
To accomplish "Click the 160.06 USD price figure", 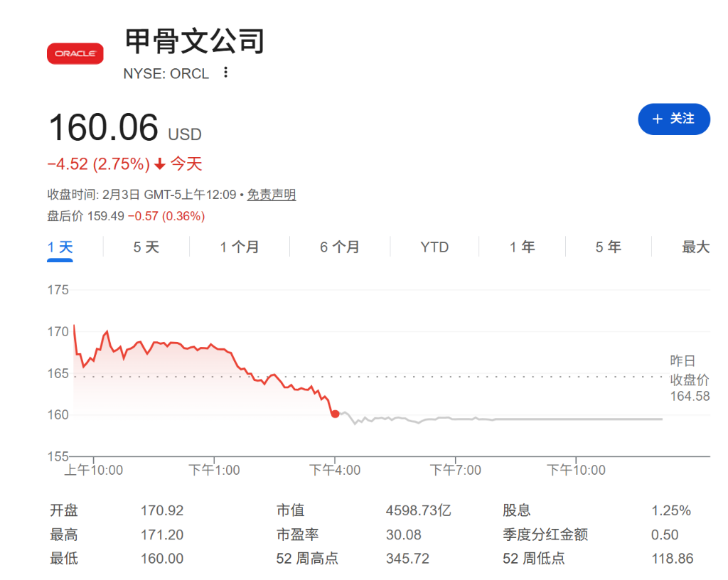I will coord(125,128).
